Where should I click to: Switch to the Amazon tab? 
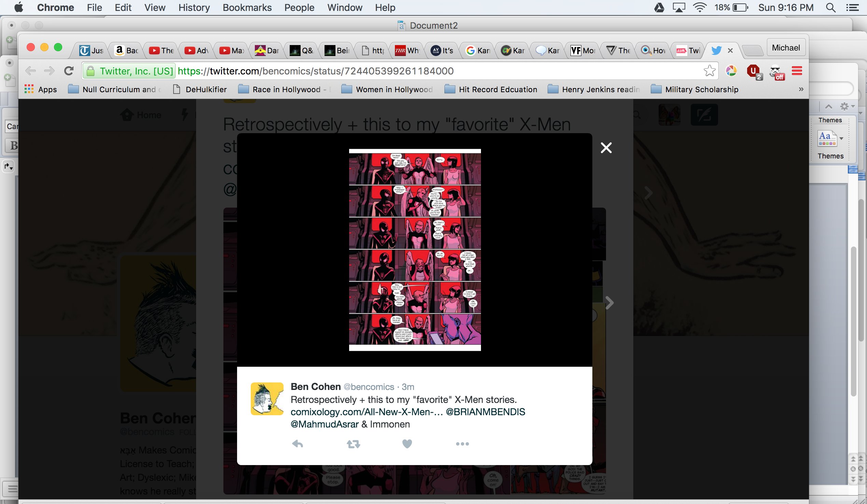tap(126, 51)
